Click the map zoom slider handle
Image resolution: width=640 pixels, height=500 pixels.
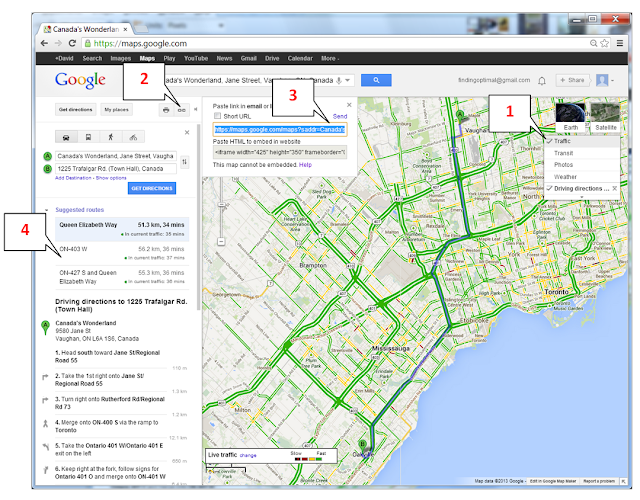pyautogui.click(x=221, y=204)
